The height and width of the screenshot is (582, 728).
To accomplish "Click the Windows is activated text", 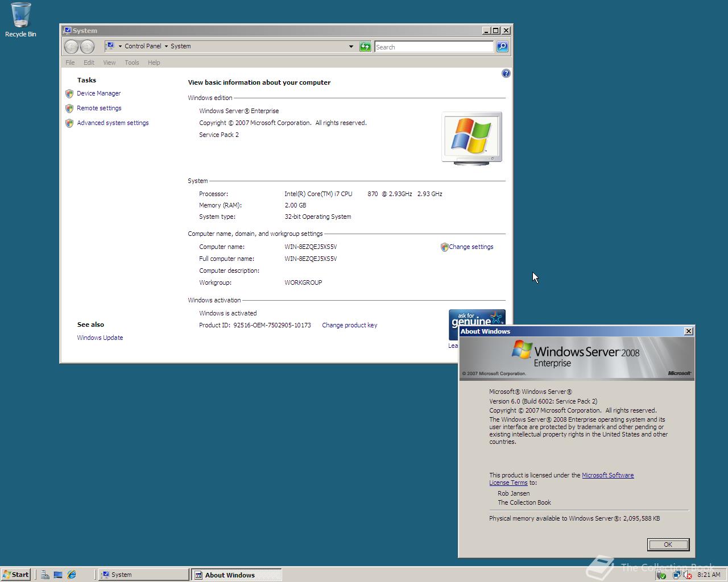I will coord(227,313).
